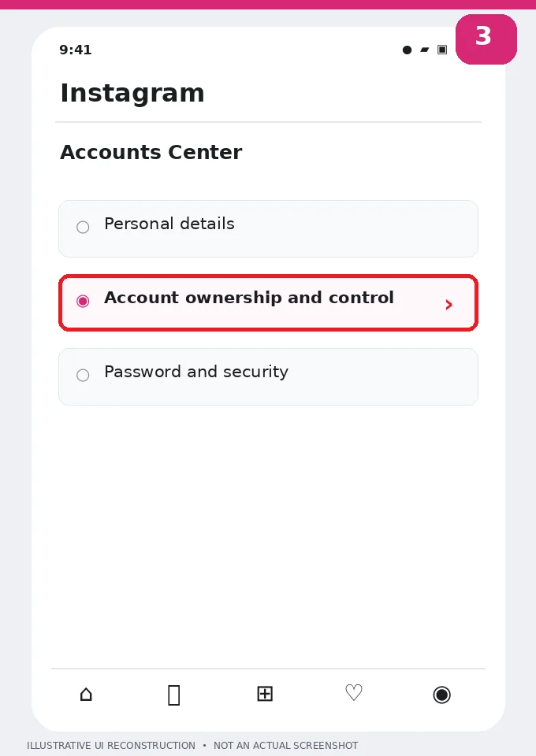The image size is (536, 756).
Task: Click the Accounts Center heading
Action: click(151, 152)
